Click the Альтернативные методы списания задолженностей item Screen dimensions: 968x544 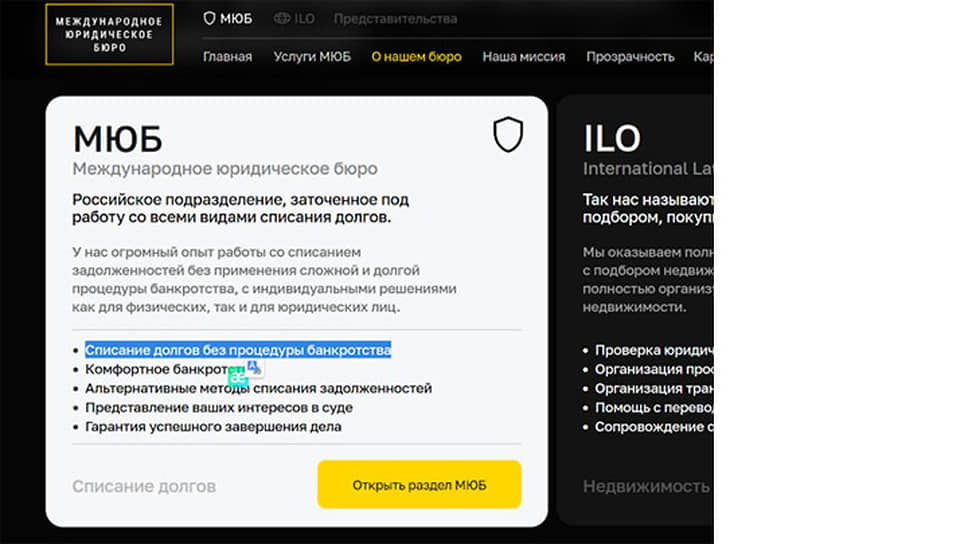(259, 388)
